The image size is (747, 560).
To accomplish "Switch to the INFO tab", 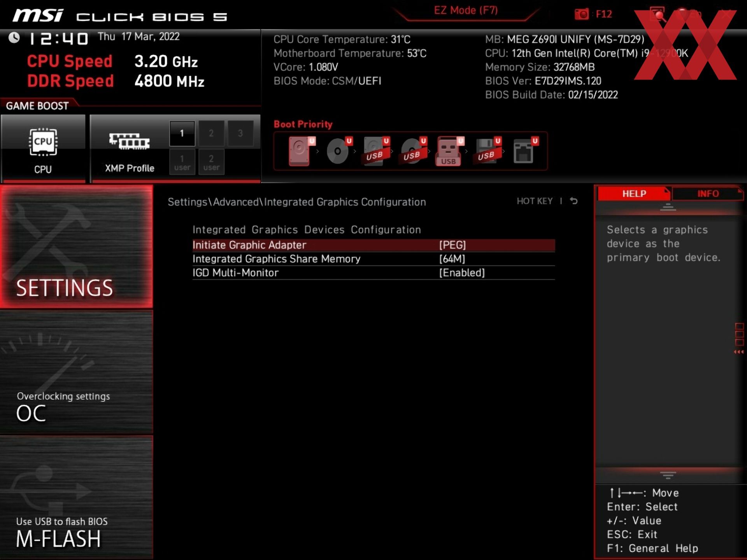I will (x=708, y=193).
